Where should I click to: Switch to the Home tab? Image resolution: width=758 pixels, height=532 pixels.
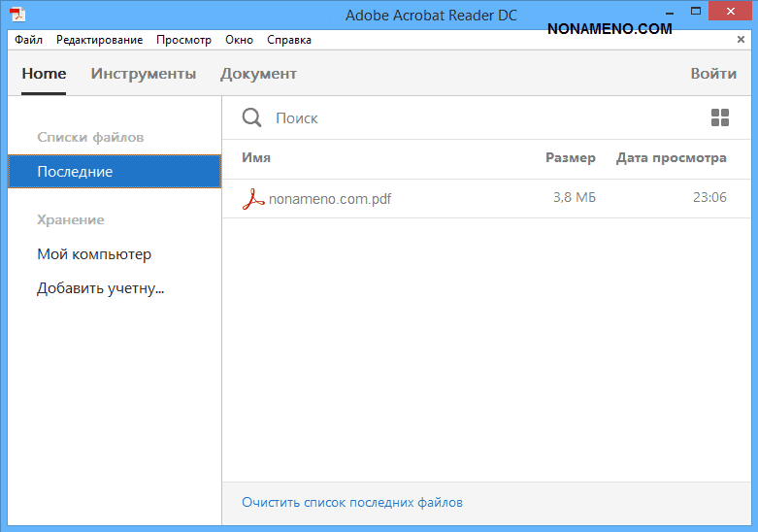[x=44, y=74]
